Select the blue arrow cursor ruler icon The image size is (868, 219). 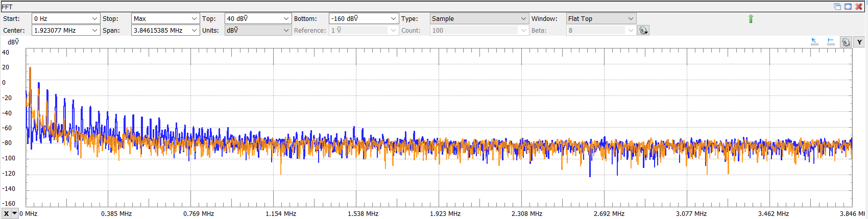(814, 42)
